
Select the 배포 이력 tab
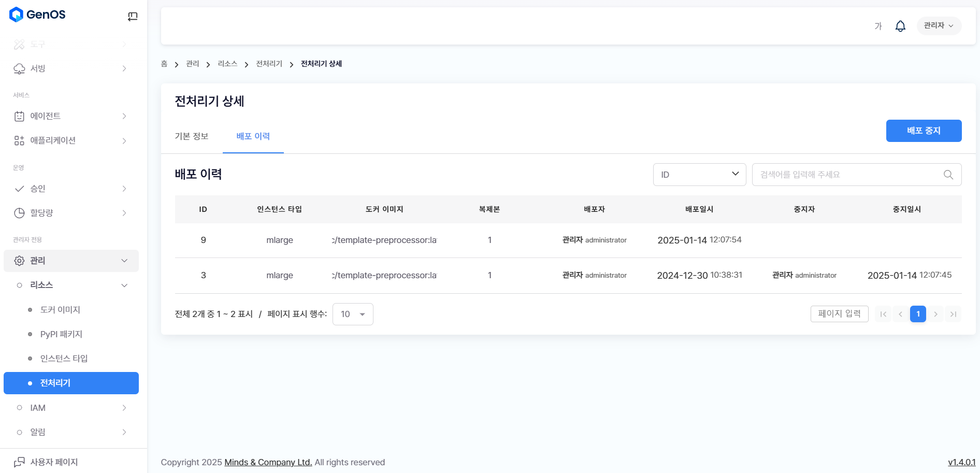click(253, 136)
